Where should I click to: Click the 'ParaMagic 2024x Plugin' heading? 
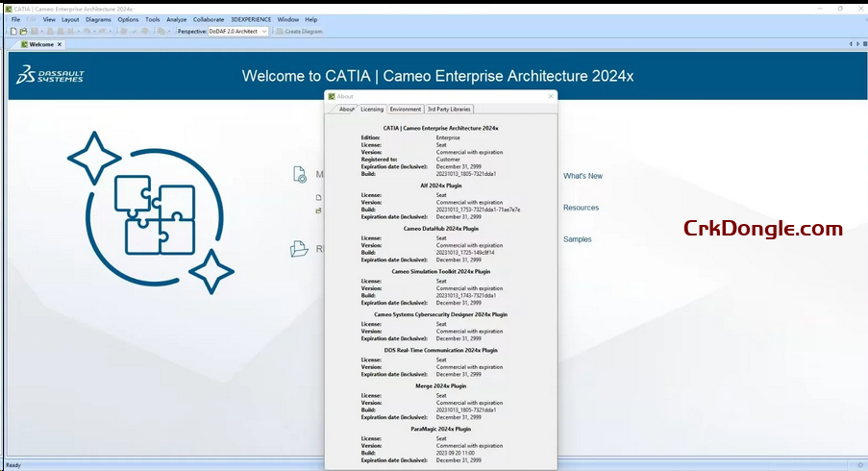point(440,429)
